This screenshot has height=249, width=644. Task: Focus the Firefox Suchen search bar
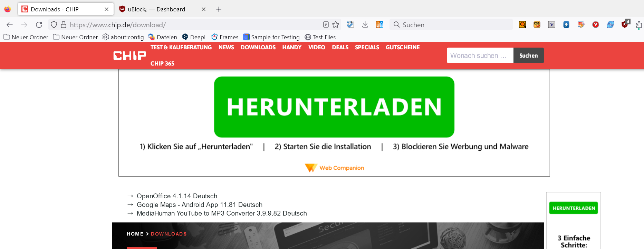point(451,24)
